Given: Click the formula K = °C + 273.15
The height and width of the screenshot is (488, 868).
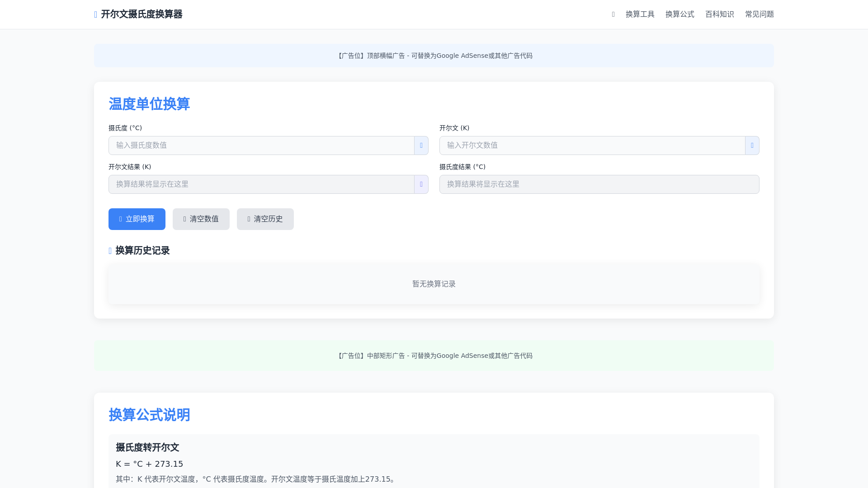Looking at the screenshot, I should tap(149, 464).
